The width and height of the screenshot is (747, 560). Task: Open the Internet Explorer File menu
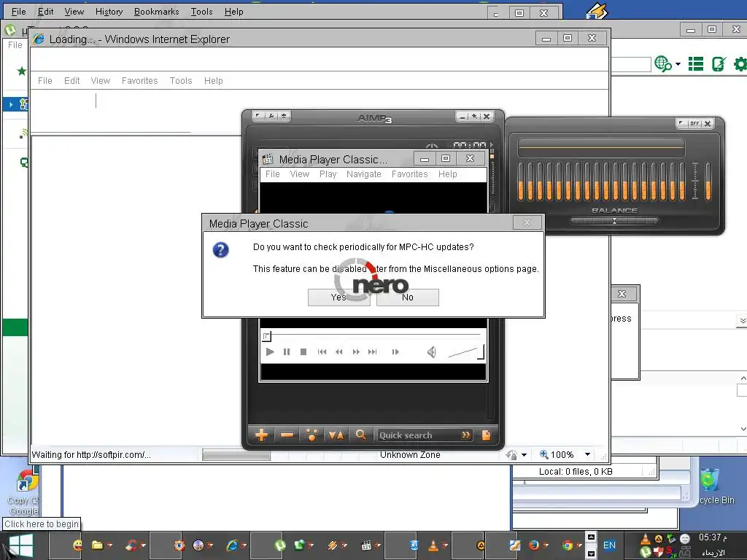pyautogui.click(x=44, y=81)
